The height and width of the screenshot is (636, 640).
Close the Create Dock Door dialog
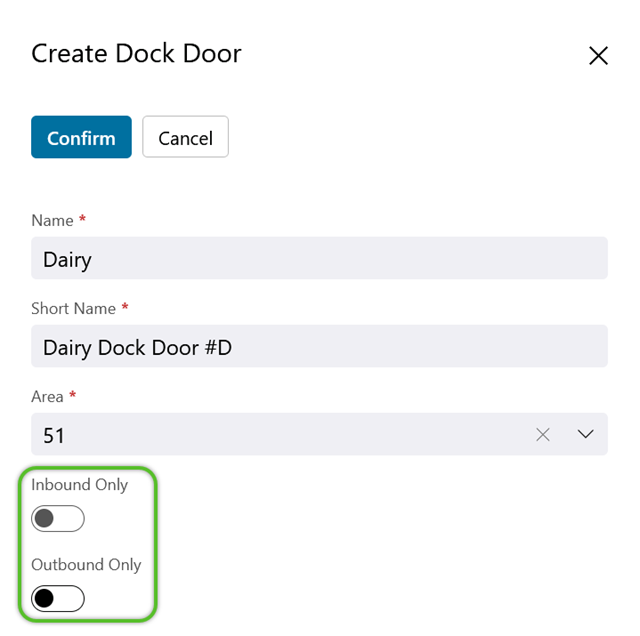tap(598, 56)
